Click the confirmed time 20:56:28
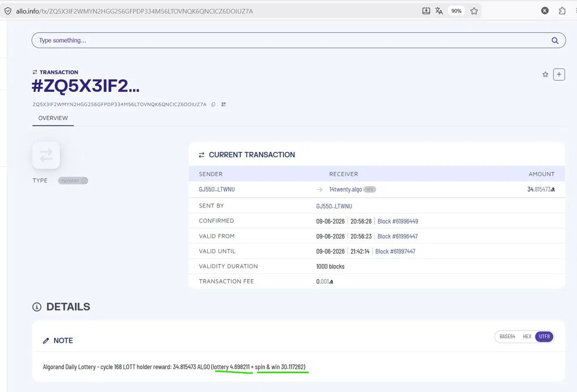The width and height of the screenshot is (577, 392). click(361, 221)
